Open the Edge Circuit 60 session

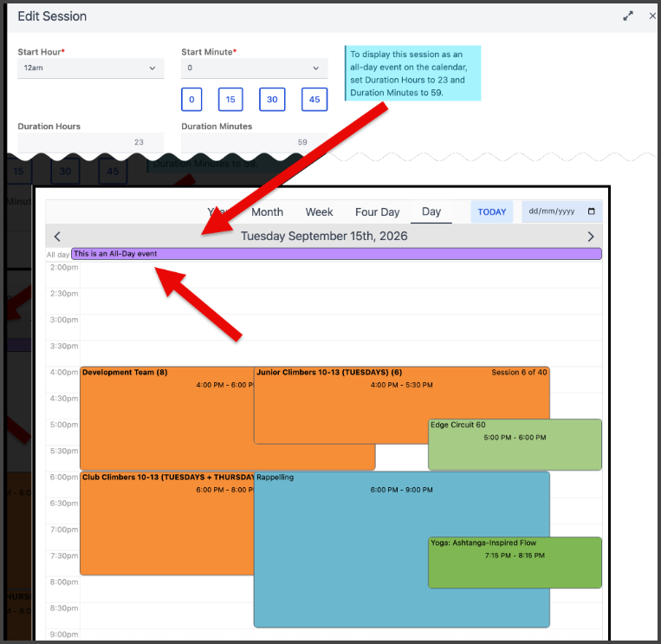(515, 445)
